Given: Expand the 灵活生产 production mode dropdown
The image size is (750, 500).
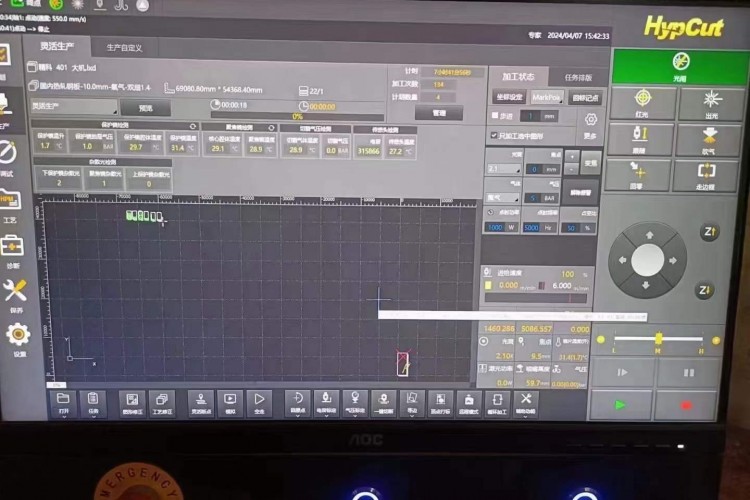Looking at the screenshot, I should tap(74, 106).
